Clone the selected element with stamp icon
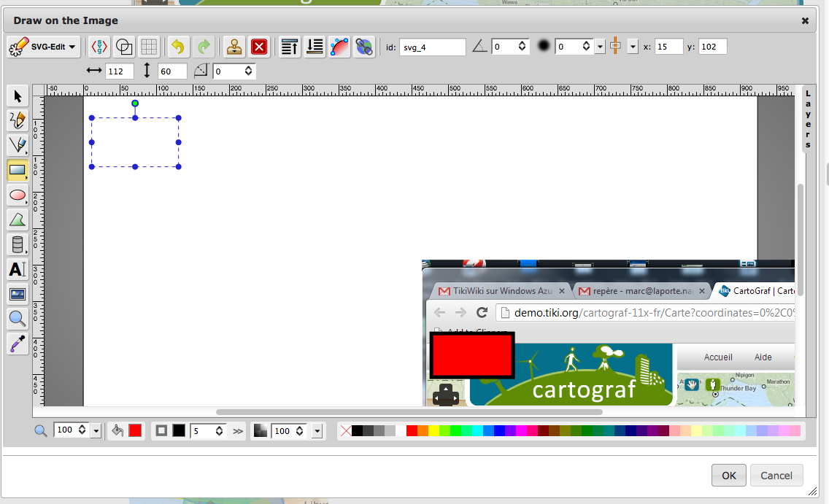This screenshot has width=829, height=504. tap(234, 47)
